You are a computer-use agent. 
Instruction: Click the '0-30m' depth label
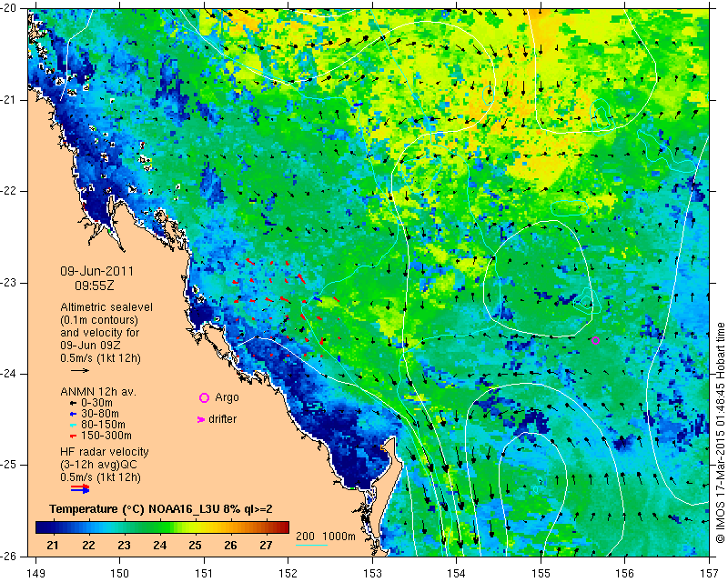[x=97, y=403]
